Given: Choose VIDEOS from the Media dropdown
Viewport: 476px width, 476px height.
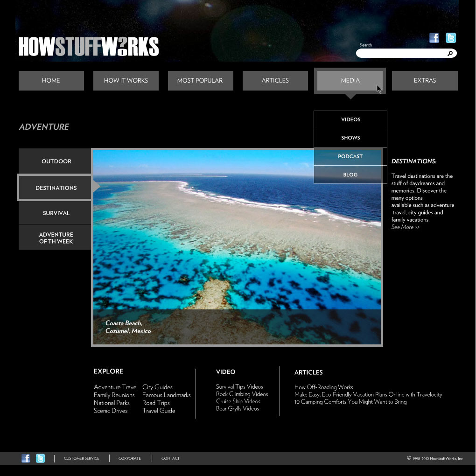Looking at the screenshot, I should pos(350,119).
